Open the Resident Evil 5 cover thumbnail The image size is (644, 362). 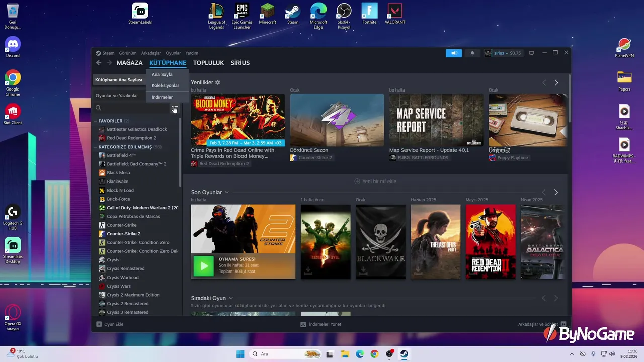coord(326,241)
